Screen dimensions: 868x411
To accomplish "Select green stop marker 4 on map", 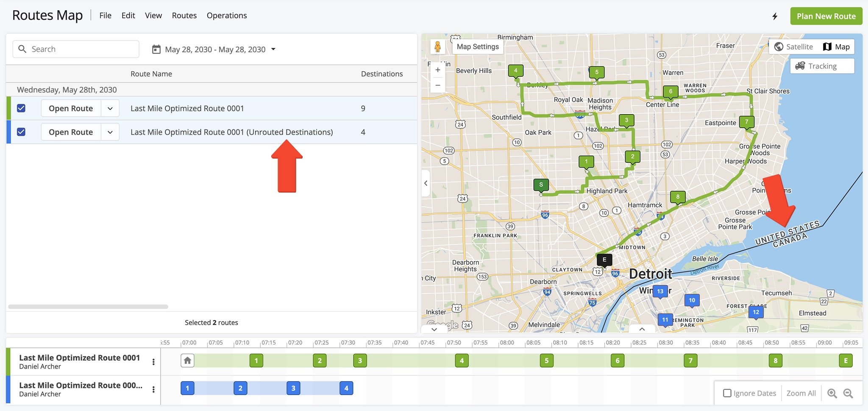I will point(516,70).
